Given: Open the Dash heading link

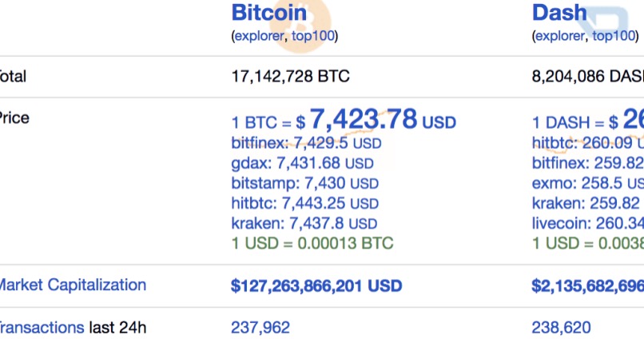Looking at the screenshot, I should point(559,12).
